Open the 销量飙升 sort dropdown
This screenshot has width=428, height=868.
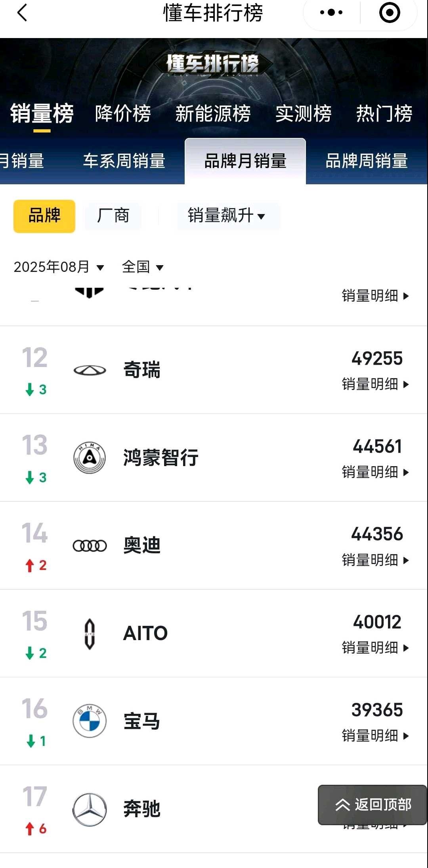tap(227, 216)
